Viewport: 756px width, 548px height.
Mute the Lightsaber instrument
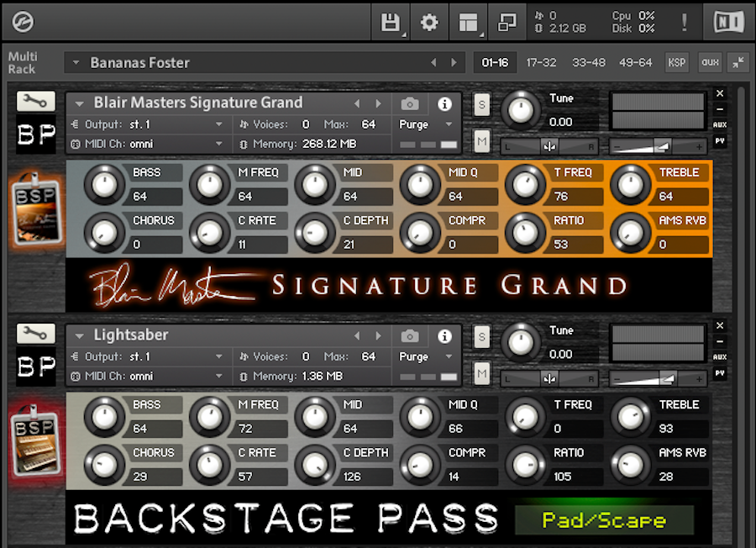[x=481, y=373]
